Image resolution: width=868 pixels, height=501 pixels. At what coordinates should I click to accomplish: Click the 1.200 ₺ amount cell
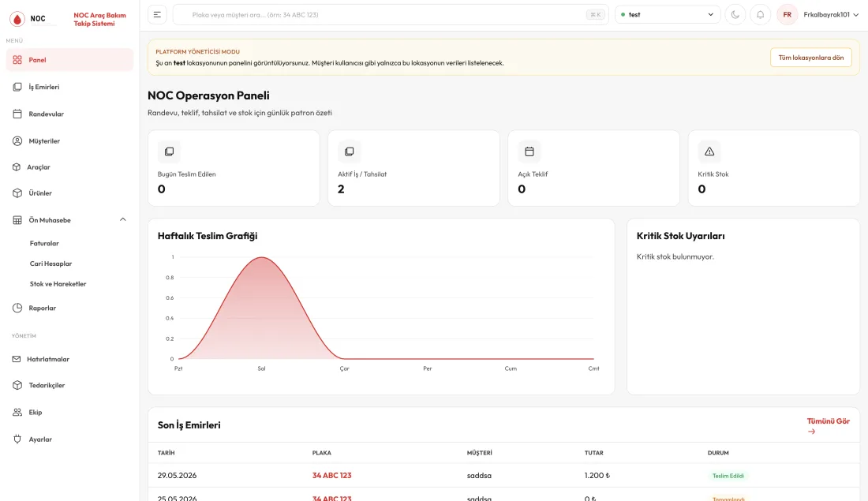tap(597, 476)
